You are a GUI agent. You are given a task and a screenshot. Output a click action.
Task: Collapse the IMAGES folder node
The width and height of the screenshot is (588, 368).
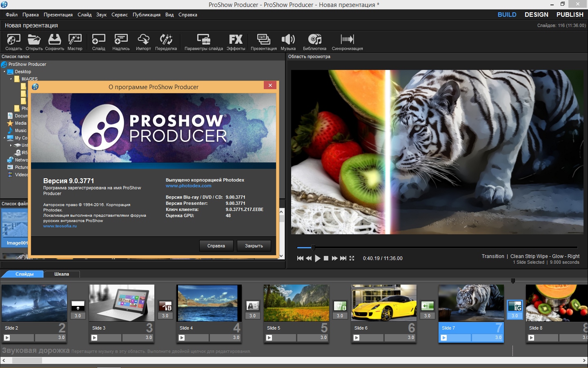click(11, 79)
